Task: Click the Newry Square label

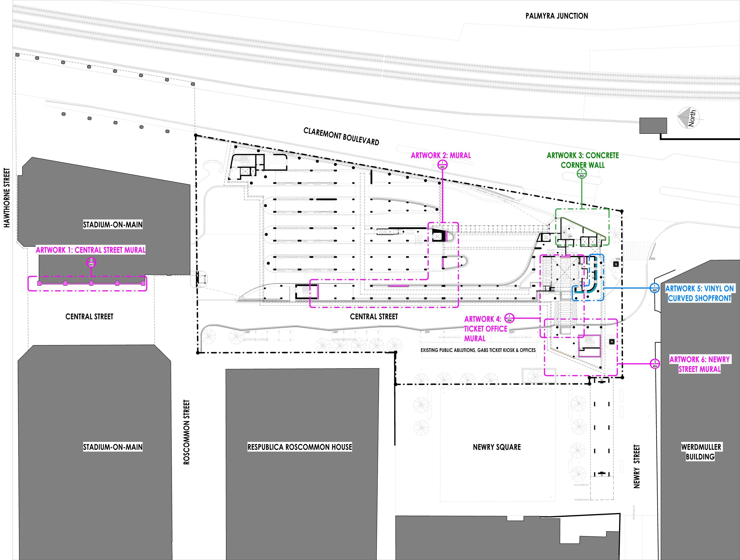Action: coord(497,447)
